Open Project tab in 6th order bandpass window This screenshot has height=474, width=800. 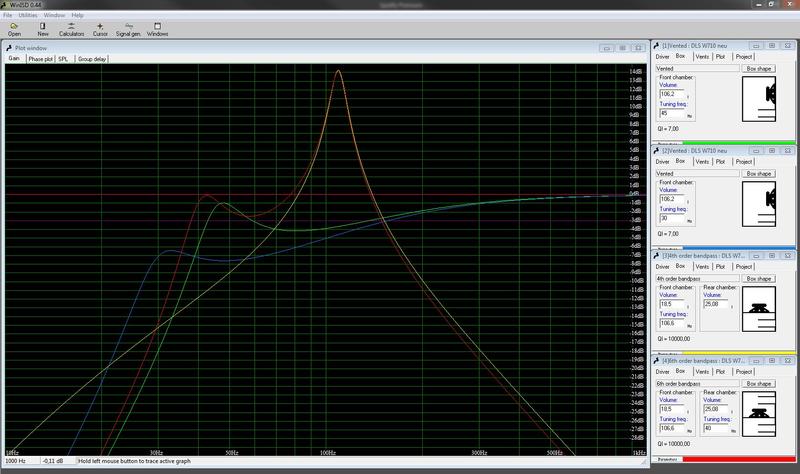pos(744,372)
